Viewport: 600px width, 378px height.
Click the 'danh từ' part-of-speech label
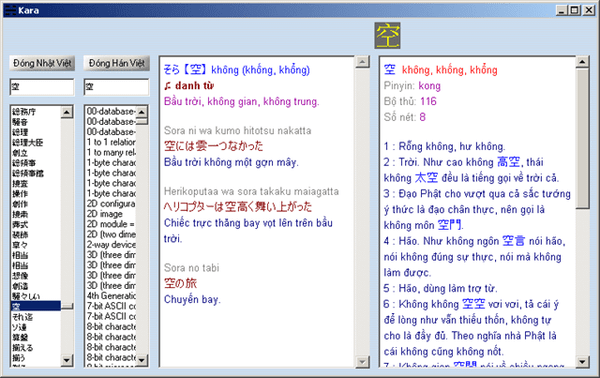pos(194,86)
